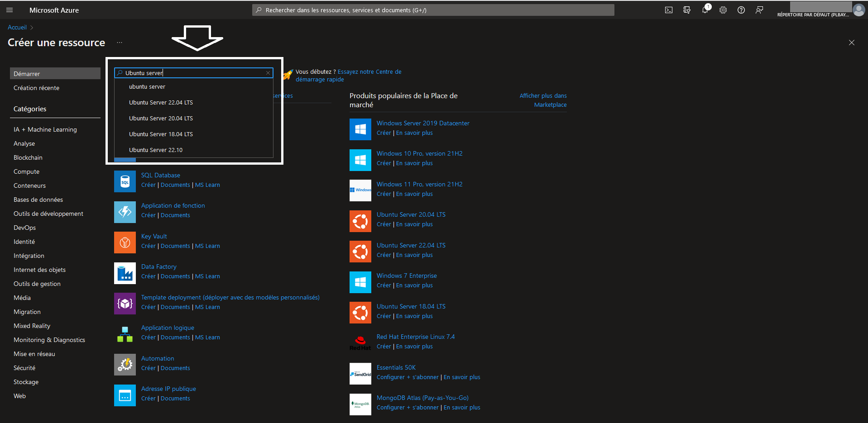The image size is (868, 423).
Task: Click the marketplace search field with Ubuntu server
Action: 194,73
